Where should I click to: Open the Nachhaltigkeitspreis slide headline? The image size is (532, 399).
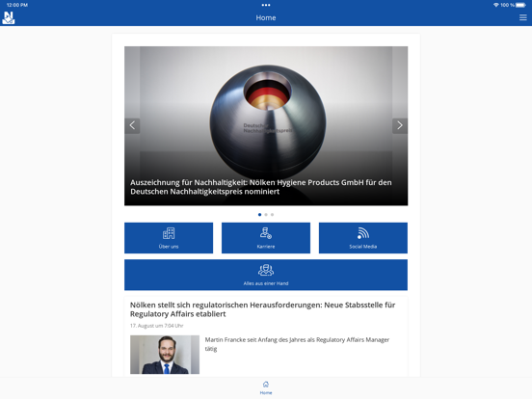261,187
